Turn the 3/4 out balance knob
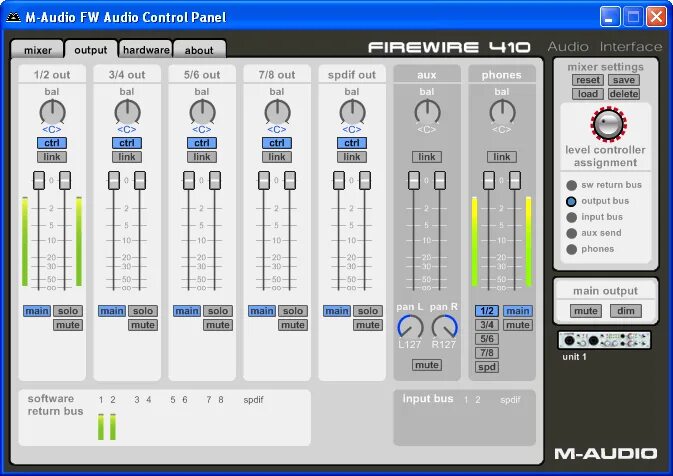Image resolution: width=673 pixels, height=476 pixels. [127, 112]
